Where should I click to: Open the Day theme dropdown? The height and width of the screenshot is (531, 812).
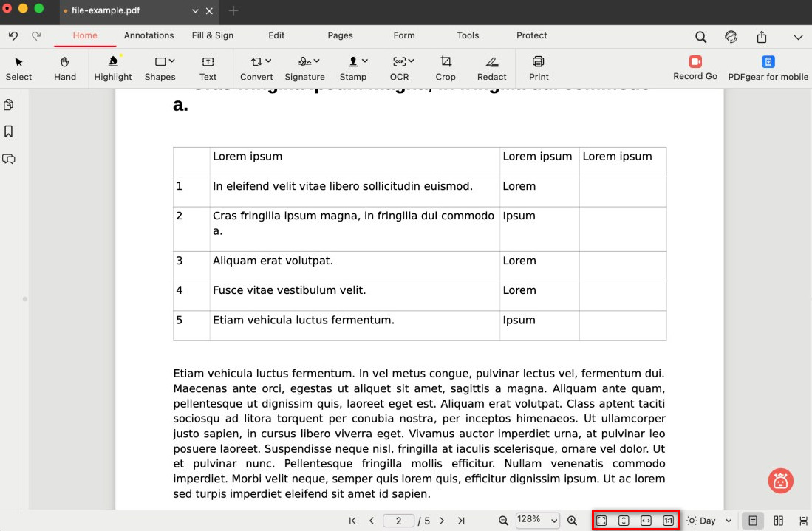pos(709,521)
